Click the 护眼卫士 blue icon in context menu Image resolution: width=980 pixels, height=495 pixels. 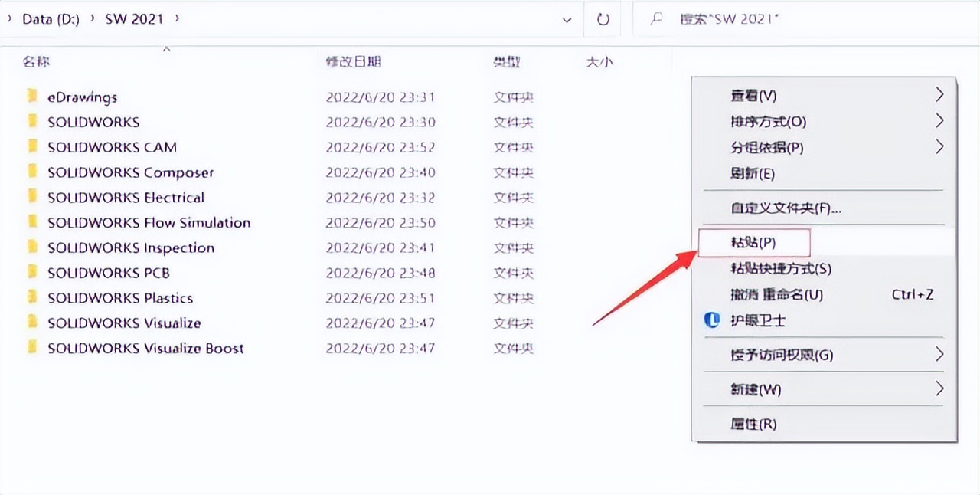[x=711, y=320]
